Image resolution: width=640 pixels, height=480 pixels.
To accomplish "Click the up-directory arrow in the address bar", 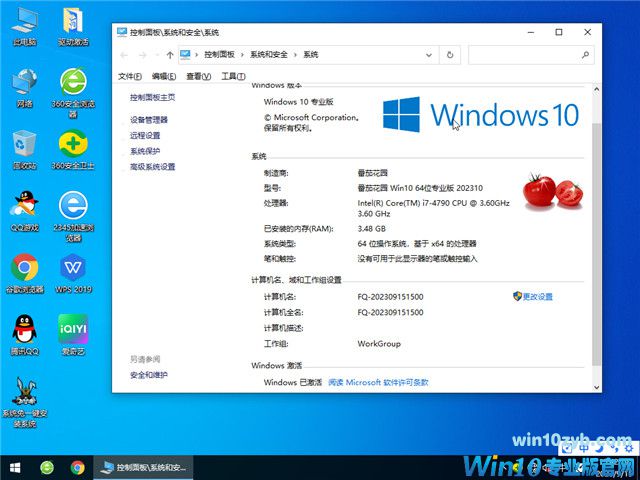I will [170, 55].
